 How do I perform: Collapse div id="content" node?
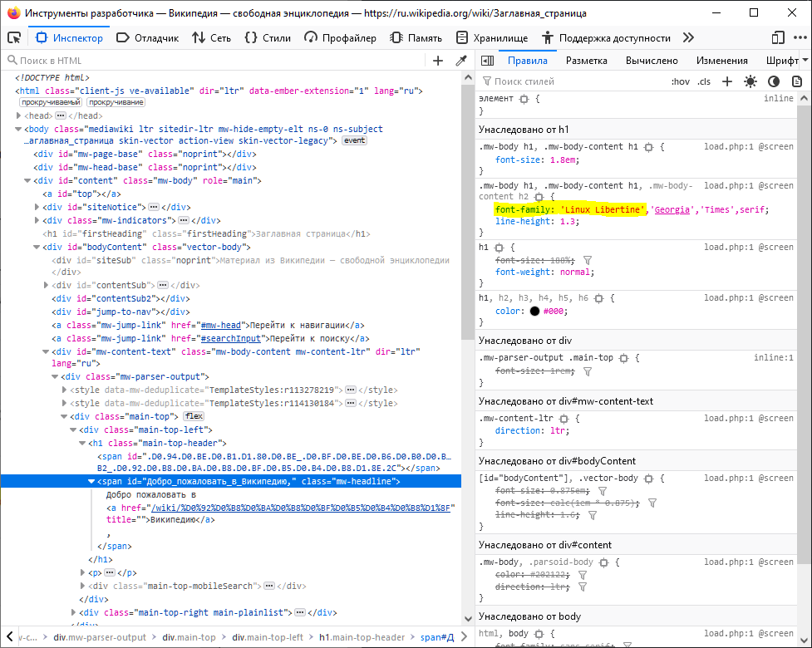27,180
